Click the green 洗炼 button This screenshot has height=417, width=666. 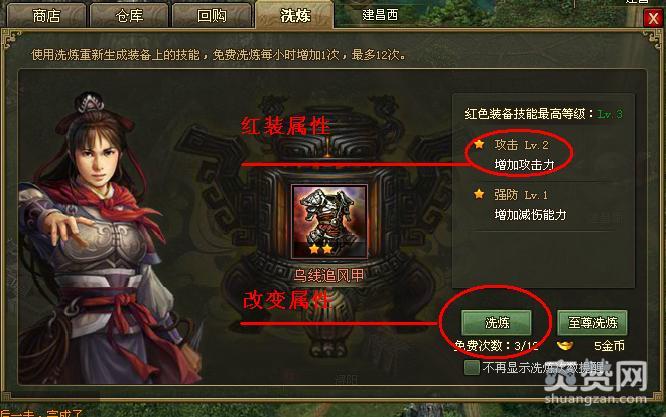click(496, 323)
